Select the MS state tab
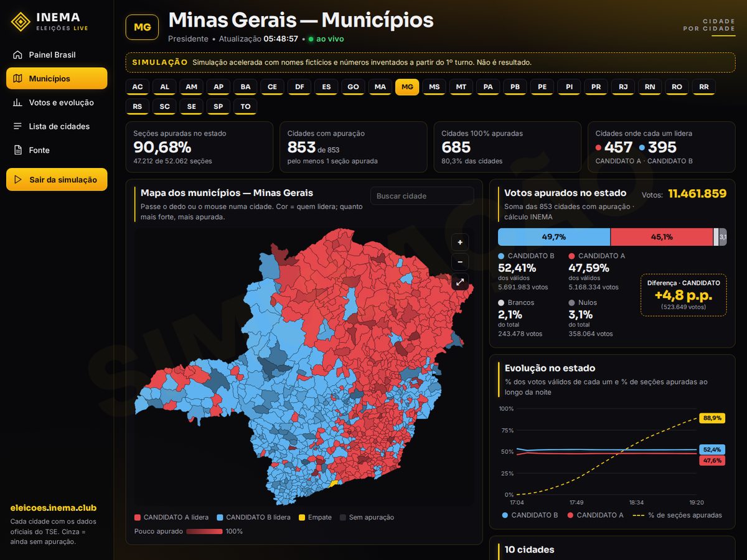Viewport: 747px width, 560px height. (434, 87)
